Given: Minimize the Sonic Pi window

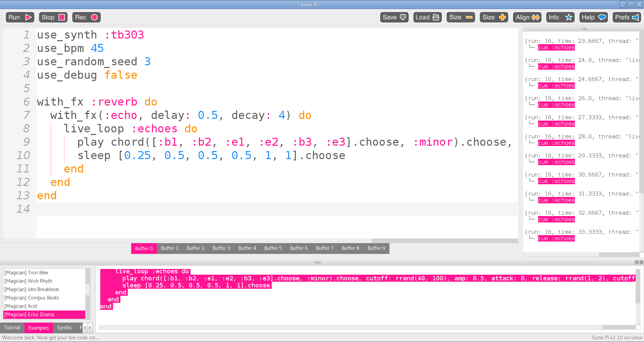Looking at the screenshot, I should point(623,4).
